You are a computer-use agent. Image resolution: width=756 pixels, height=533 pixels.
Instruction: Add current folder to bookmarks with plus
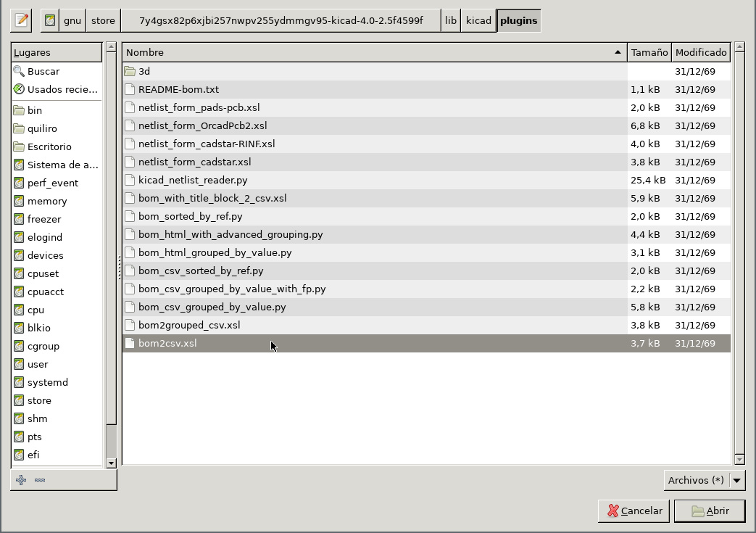coord(21,480)
